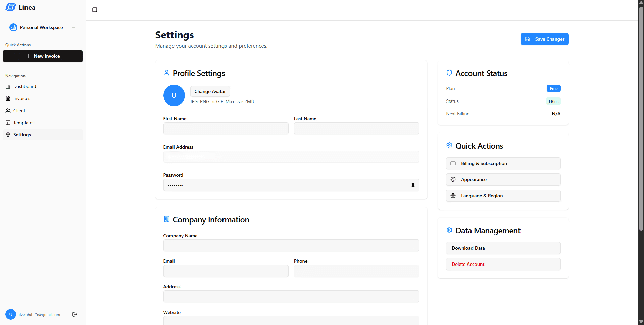Click the sidebar collapse panel icon
This screenshot has width=644, height=325.
pos(94,10)
